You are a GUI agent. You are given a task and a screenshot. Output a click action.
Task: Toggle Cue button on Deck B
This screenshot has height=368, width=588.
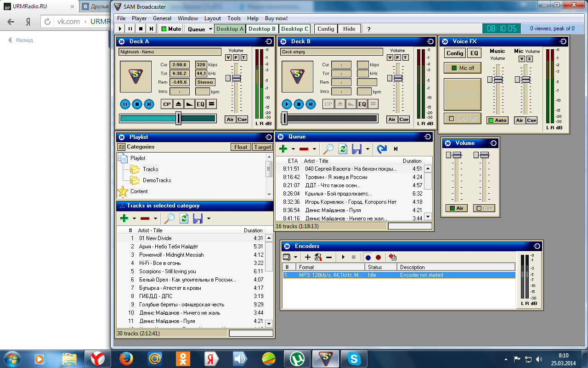(404, 119)
